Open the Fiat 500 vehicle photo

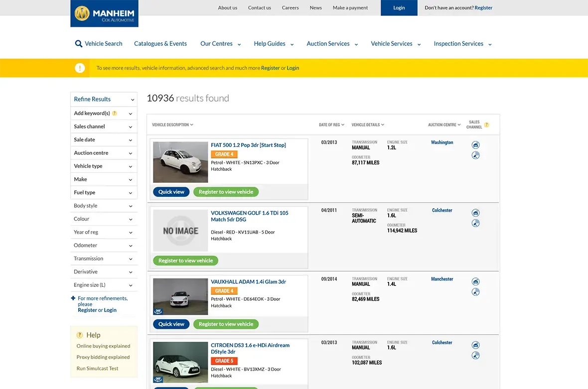click(180, 162)
